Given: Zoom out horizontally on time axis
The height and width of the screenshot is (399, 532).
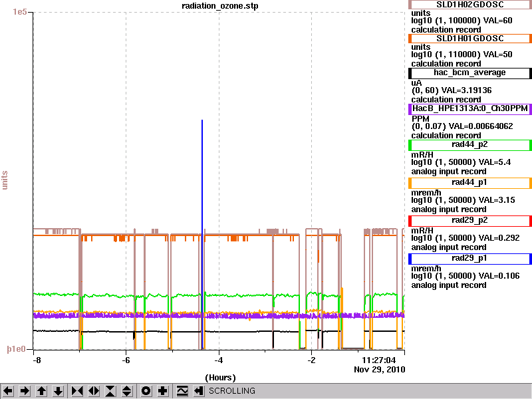Looking at the screenshot, I should click(x=94, y=391).
